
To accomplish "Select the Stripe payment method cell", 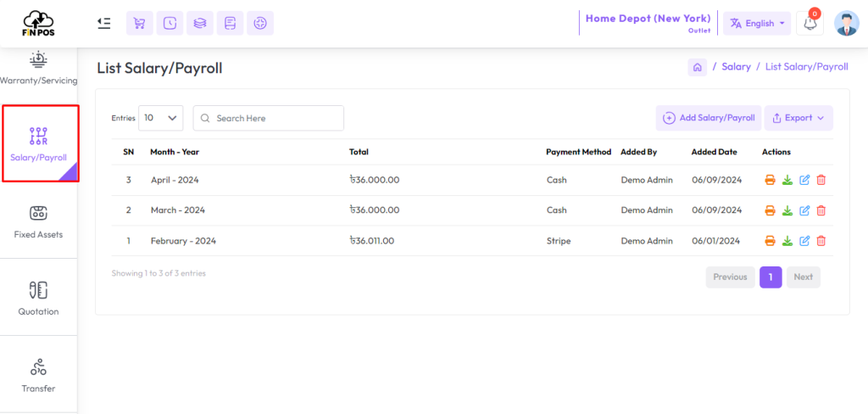I will click(558, 241).
